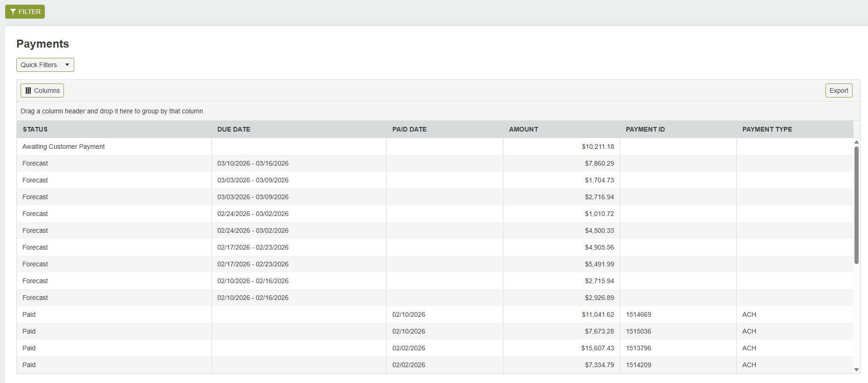Click the group-by drop area hint text
The width and height of the screenshot is (868, 383).
pyautogui.click(x=112, y=111)
